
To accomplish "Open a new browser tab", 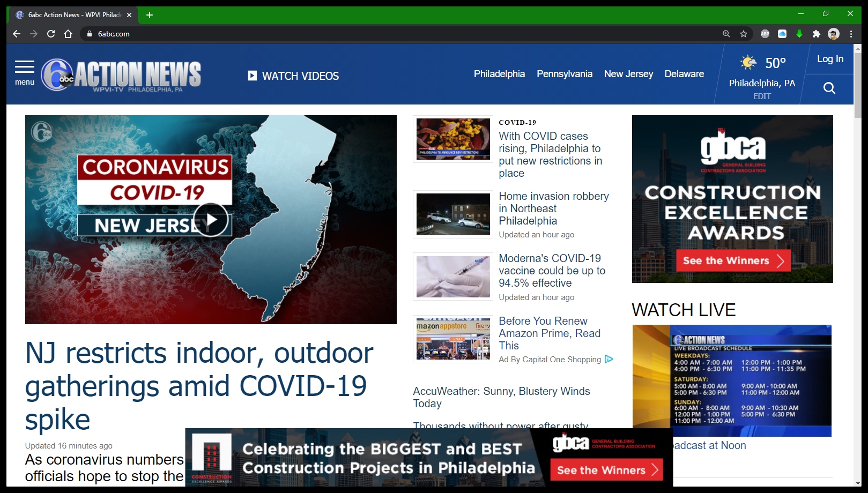I will [150, 15].
